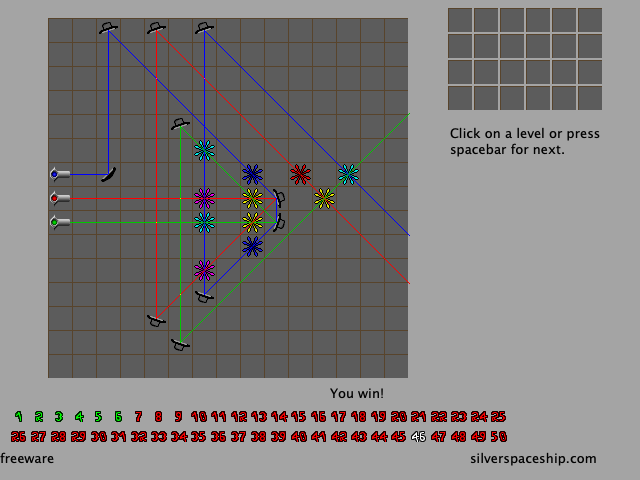
Task: Select the curved mirror beside the blue emitter
Action: pos(109,175)
